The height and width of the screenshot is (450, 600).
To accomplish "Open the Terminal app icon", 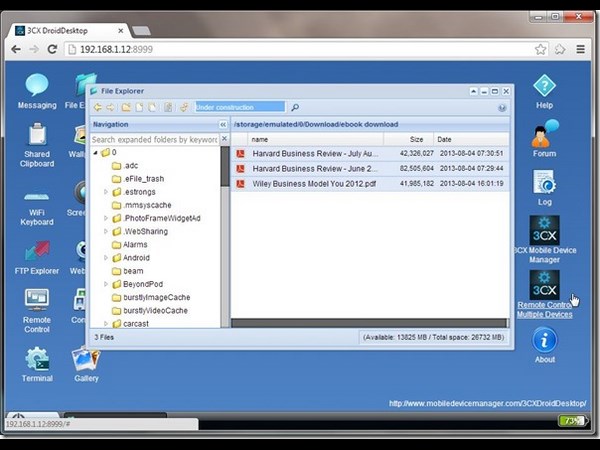I will coord(37,359).
